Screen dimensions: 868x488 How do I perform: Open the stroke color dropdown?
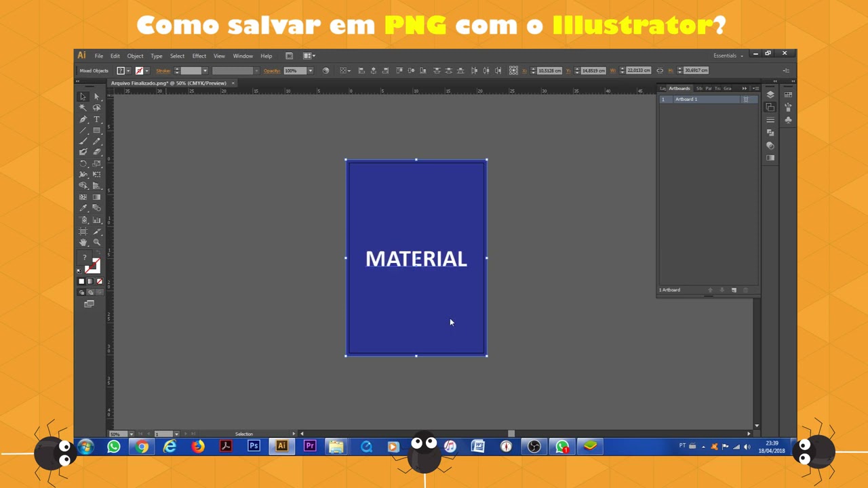[x=147, y=70]
